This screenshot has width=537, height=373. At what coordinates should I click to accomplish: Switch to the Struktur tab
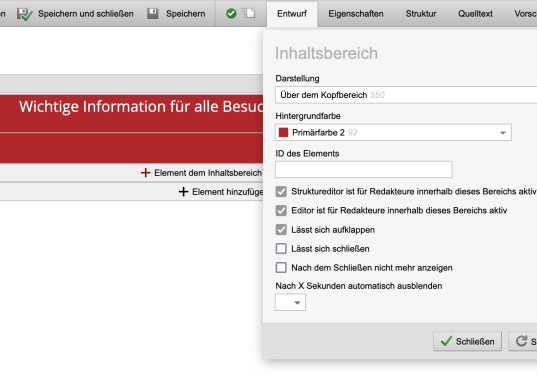tap(421, 14)
